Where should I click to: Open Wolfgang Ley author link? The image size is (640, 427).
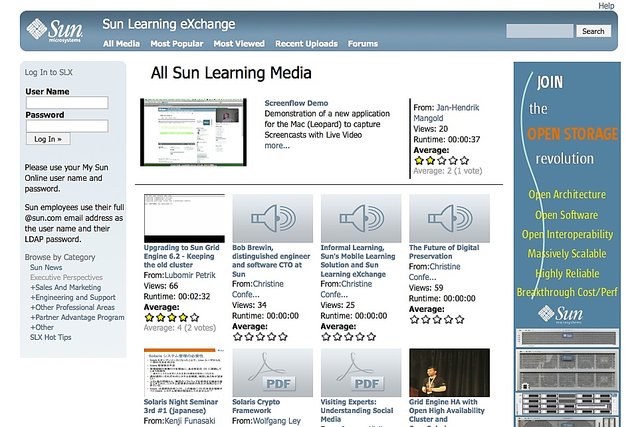pos(277,421)
